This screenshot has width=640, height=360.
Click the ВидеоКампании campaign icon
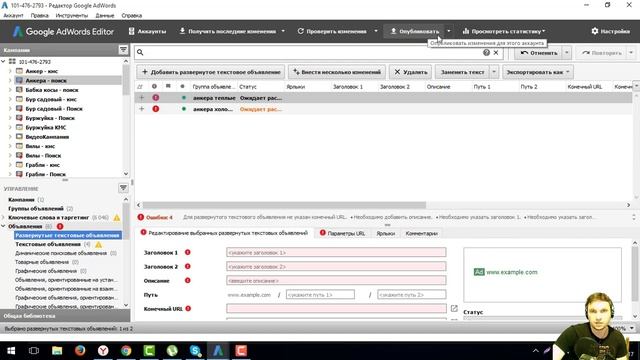[x=19, y=136]
